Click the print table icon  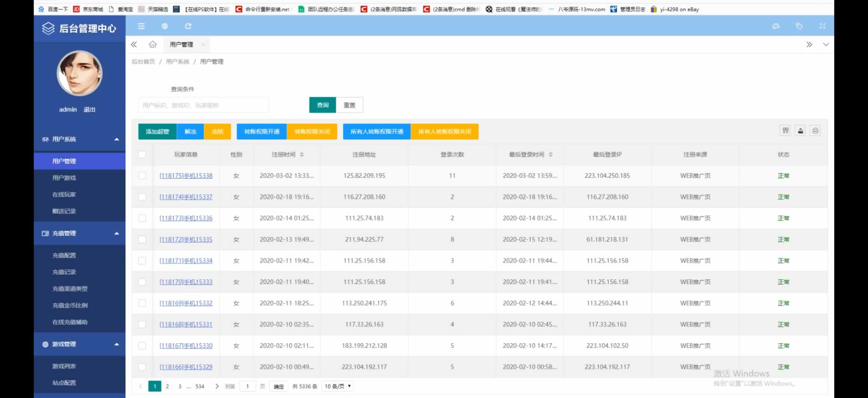[x=816, y=131]
